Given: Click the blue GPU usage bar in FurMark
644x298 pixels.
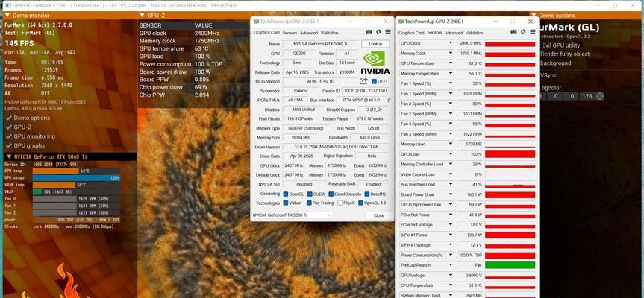Looking at the screenshot, I should 76,178.
